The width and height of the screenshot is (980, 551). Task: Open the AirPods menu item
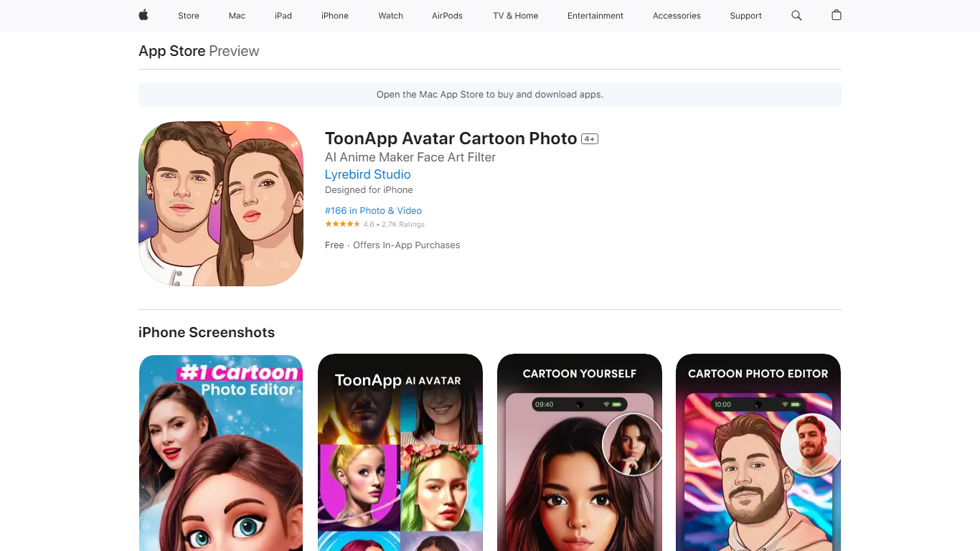tap(447, 16)
